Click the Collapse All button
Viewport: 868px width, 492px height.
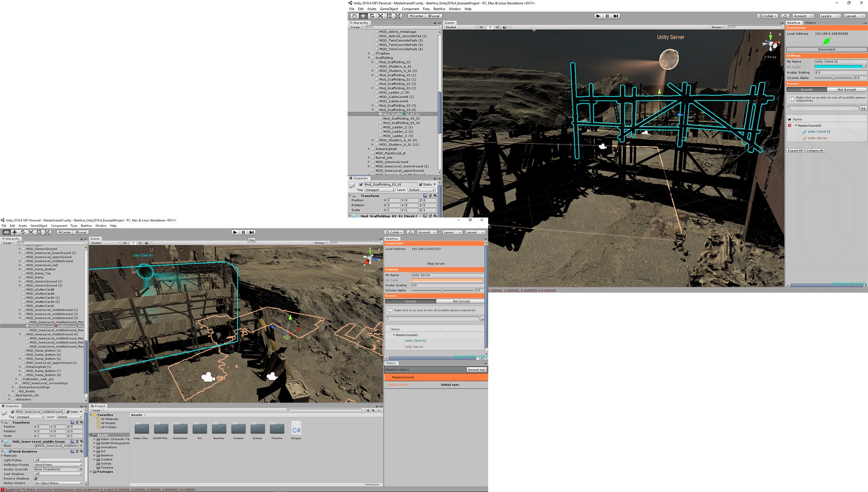[815, 151]
